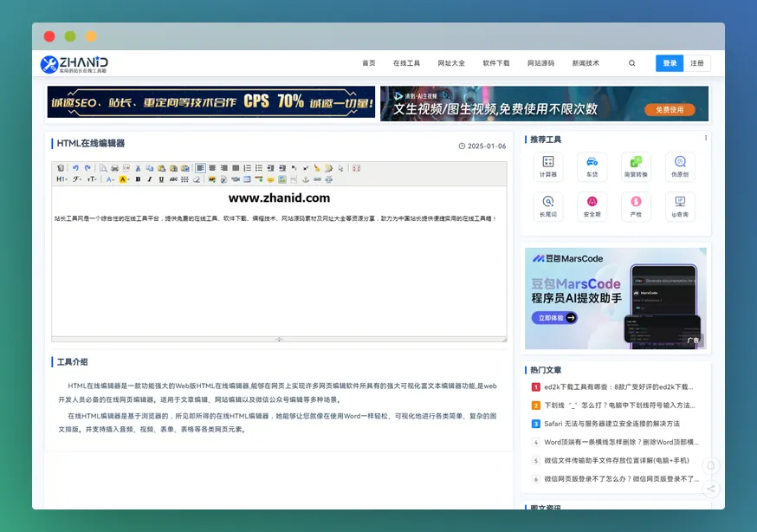This screenshot has width=757, height=532.
Task: Switch to the 在线工具 navigation menu
Action: 406,63
